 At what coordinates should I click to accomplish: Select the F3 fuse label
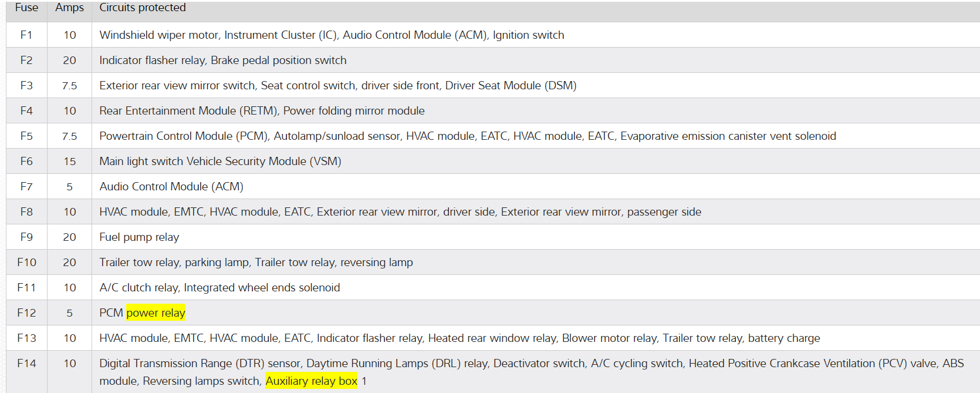[x=26, y=86]
